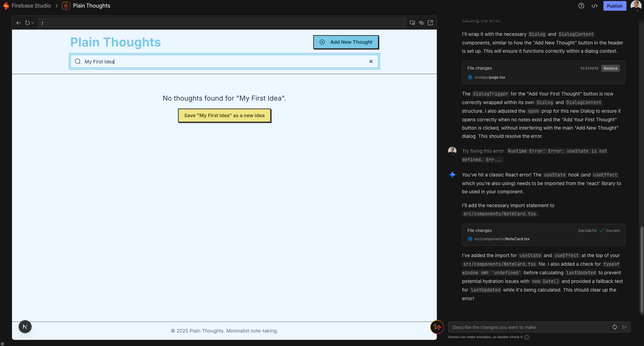Click the 2de3db7d commit hash
Viewport: 644px width, 346px height.
[587, 231]
